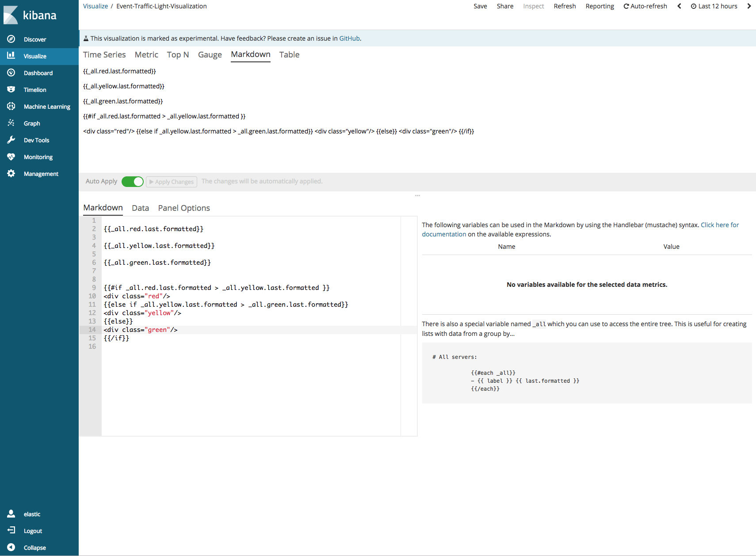The height and width of the screenshot is (556, 756).
Task: Go to Machine Learning section
Action: (47, 107)
